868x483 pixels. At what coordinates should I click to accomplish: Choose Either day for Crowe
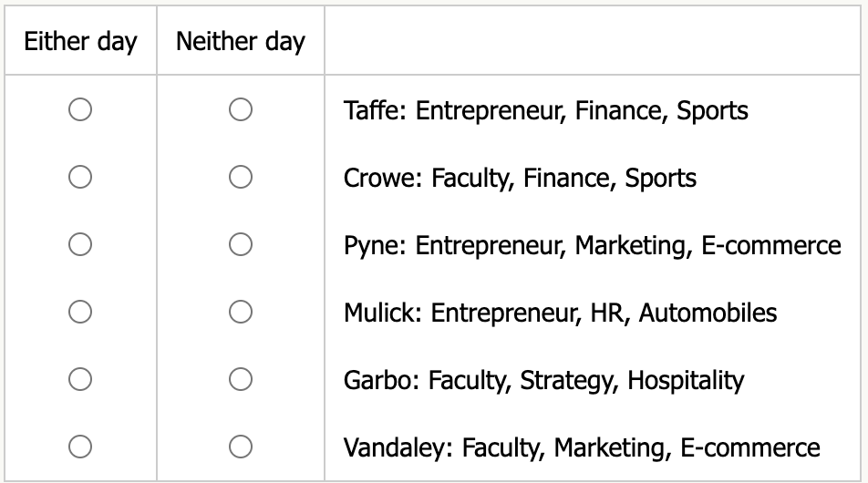[x=80, y=178]
